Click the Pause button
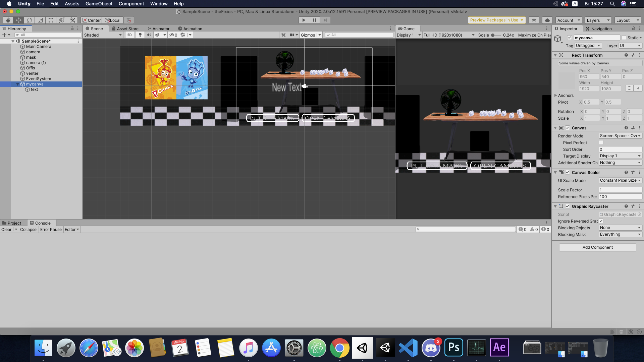Image resolution: width=644 pixels, height=362 pixels. click(314, 20)
